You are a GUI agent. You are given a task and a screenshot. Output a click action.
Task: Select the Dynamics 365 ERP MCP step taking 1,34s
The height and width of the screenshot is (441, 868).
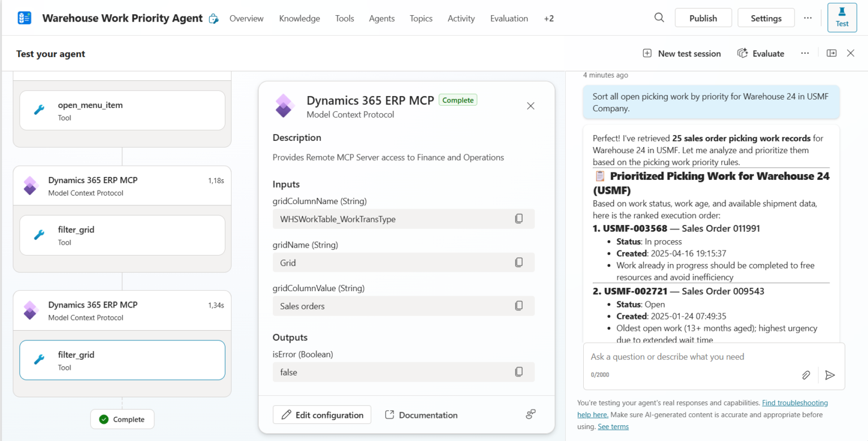(122, 310)
